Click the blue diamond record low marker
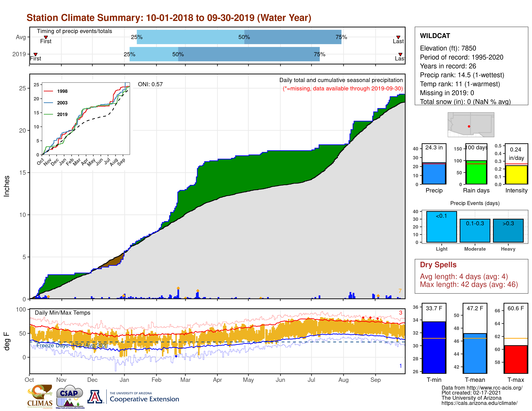This screenshot has height=411, width=532. [176, 356]
